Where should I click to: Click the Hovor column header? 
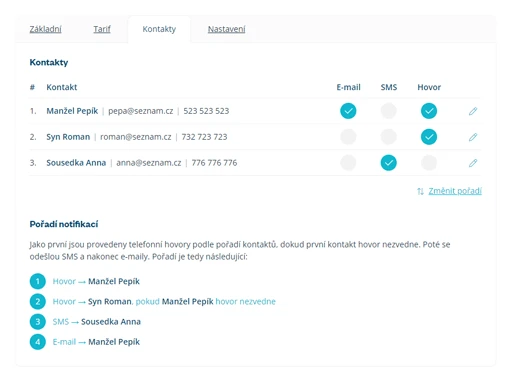pyautogui.click(x=429, y=87)
